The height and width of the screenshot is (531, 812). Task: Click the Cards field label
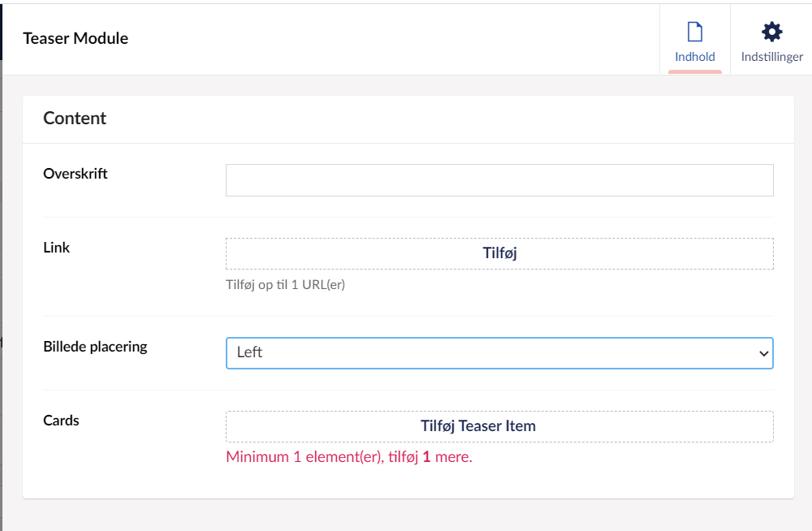[x=61, y=421]
